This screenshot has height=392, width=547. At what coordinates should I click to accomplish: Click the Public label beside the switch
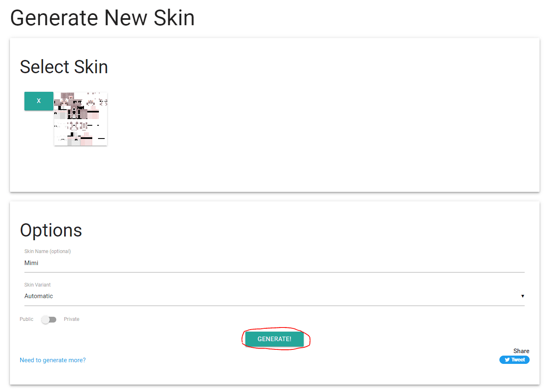click(x=26, y=319)
